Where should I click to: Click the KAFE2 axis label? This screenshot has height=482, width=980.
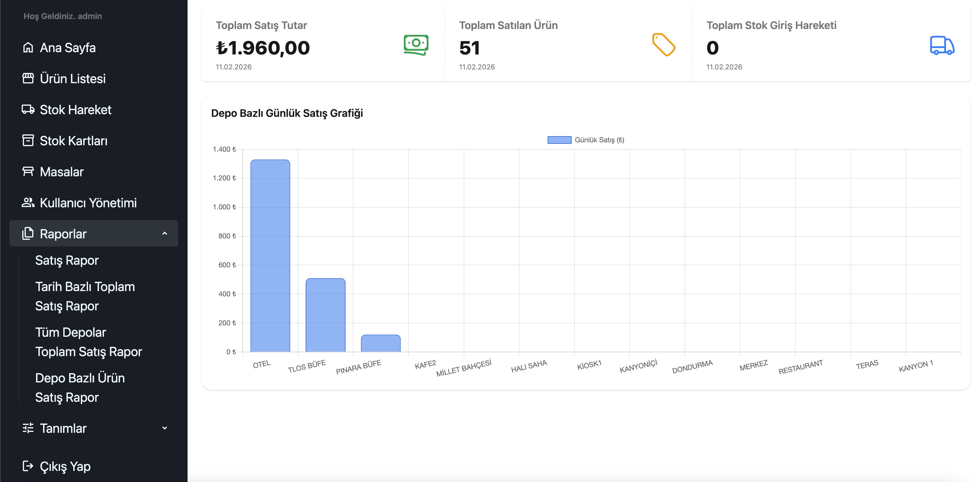tap(425, 365)
